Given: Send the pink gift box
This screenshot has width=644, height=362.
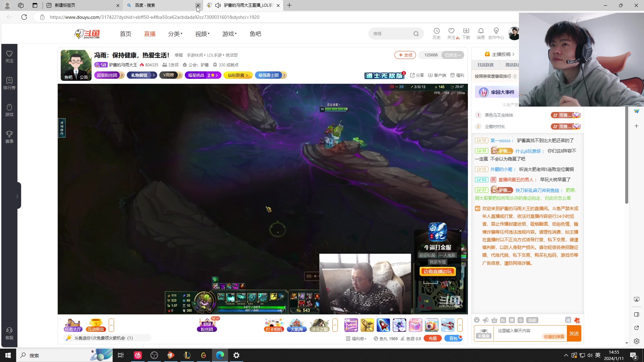Looking at the screenshot, I should click(415, 325).
